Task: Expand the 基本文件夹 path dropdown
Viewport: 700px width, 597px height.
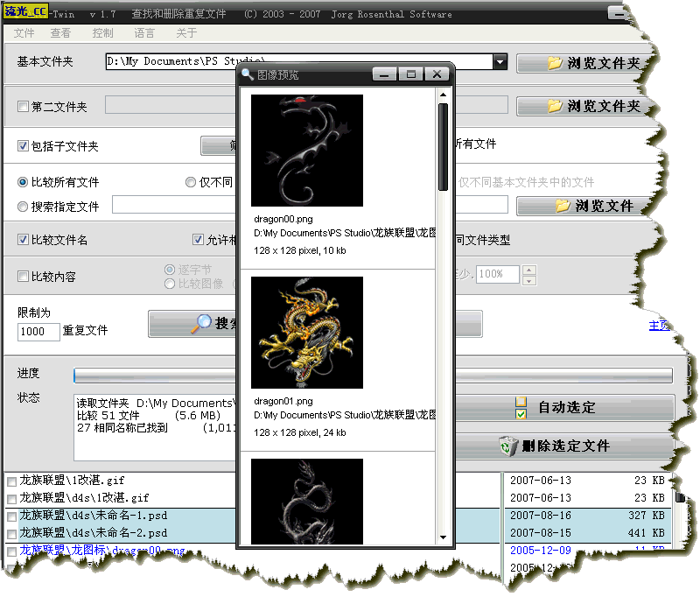Action: [500, 62]
